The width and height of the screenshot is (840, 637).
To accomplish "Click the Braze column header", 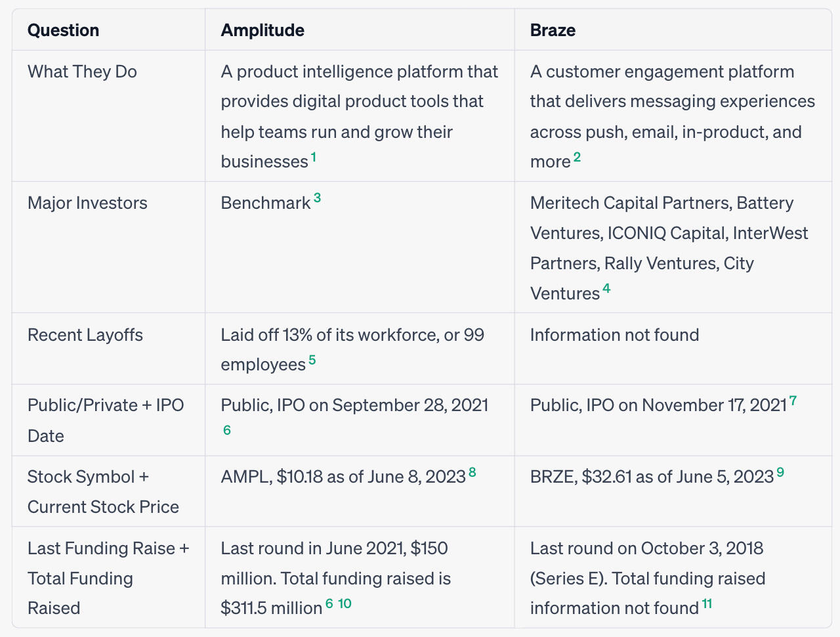I will [x=553, y=30].
